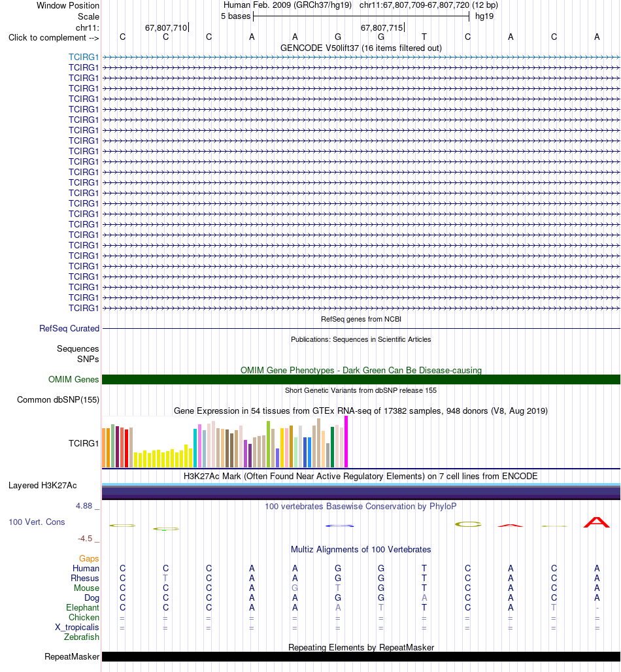Click the H3K27Ac Mark ENCODE track title
621x672 pixels.
[x=361, y=476]
